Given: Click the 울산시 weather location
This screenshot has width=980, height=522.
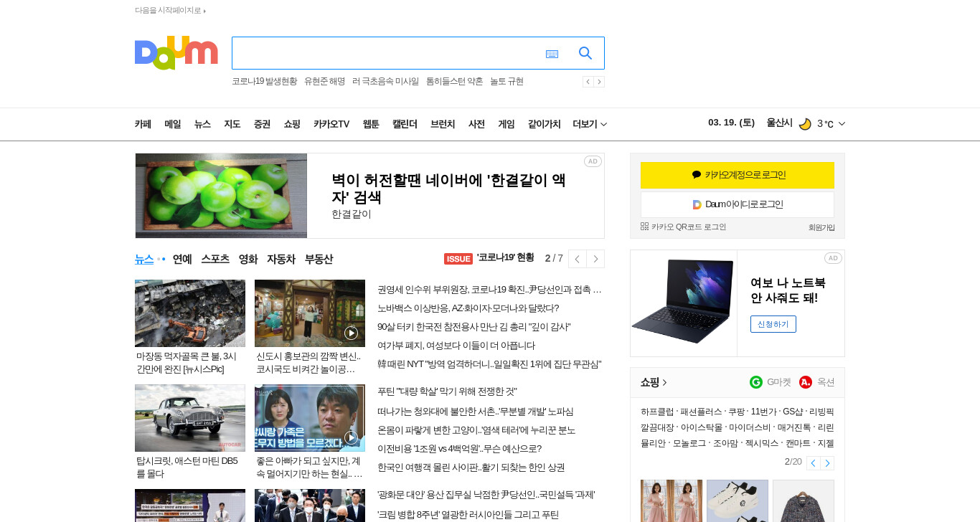Looking at the screenshot, I should [779, 123].
